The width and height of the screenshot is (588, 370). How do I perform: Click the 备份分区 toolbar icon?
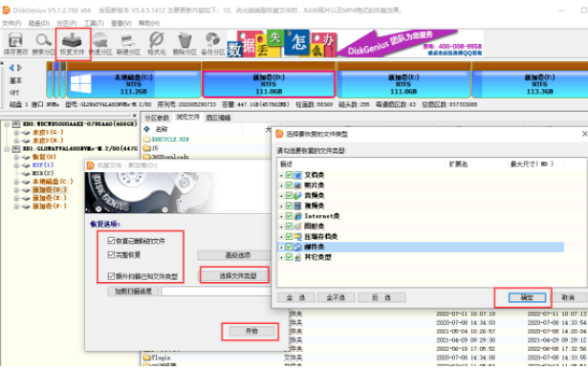212,40
